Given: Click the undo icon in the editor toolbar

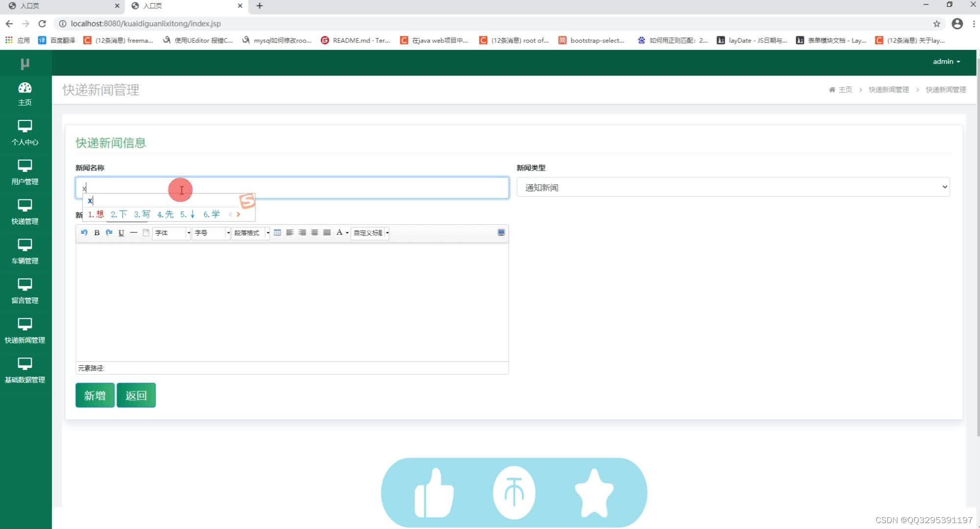Looking at the screenshot, I should click(x=84, y=233).
